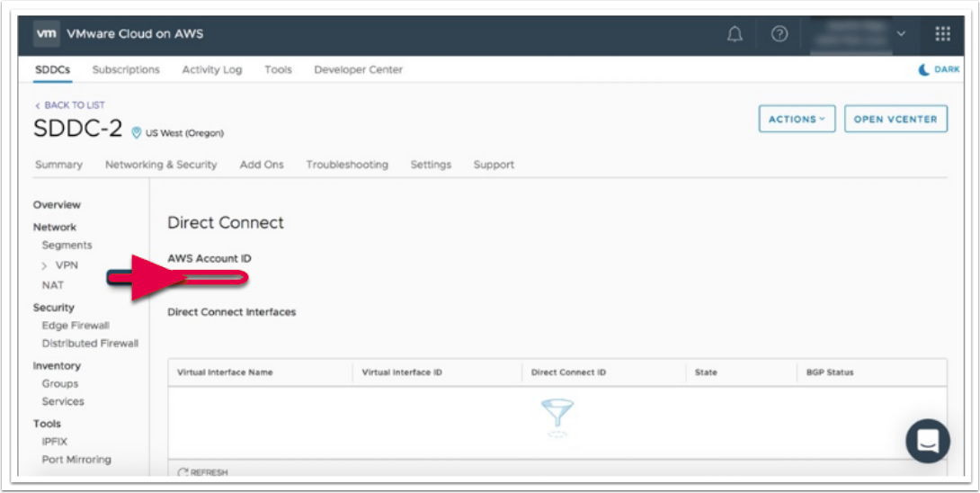Switch to the Support tab
980x493 pixels.
494,165
